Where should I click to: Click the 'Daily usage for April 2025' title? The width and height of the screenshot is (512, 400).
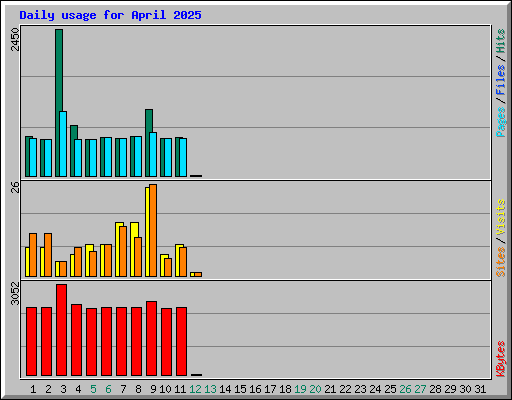pos(110,15)
